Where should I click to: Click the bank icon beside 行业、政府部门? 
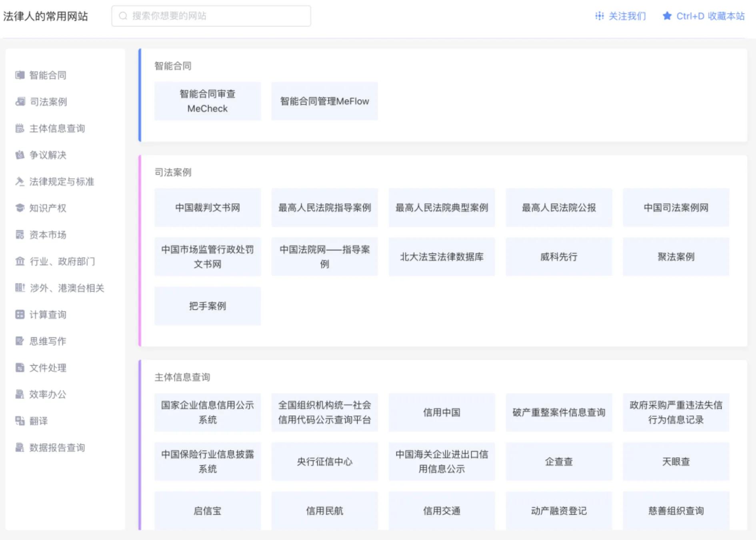tap(20, 261)
